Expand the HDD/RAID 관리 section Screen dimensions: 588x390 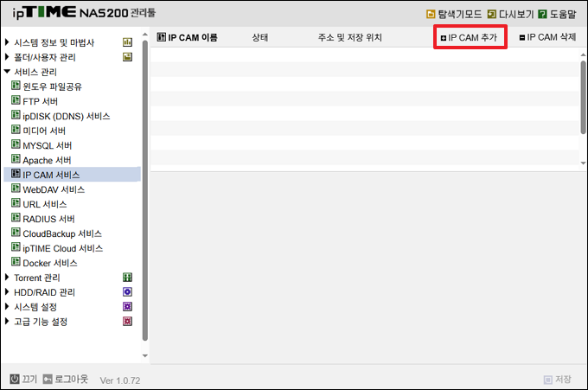point(8,292)
